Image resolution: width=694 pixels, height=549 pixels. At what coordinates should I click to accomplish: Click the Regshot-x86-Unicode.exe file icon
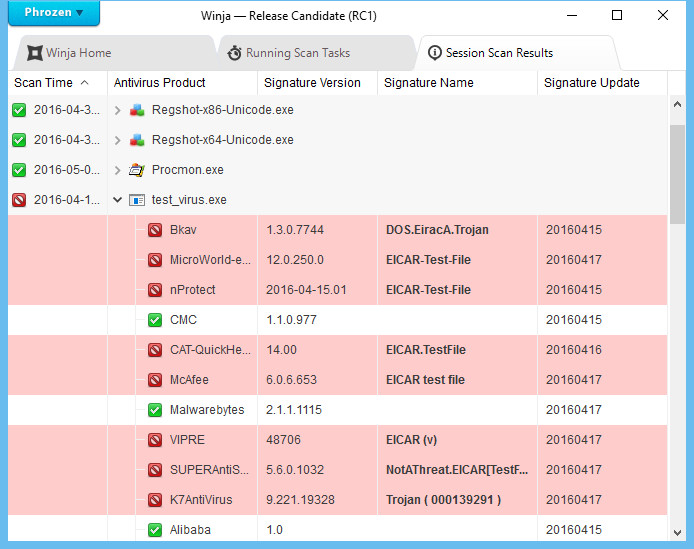(137, 110)
